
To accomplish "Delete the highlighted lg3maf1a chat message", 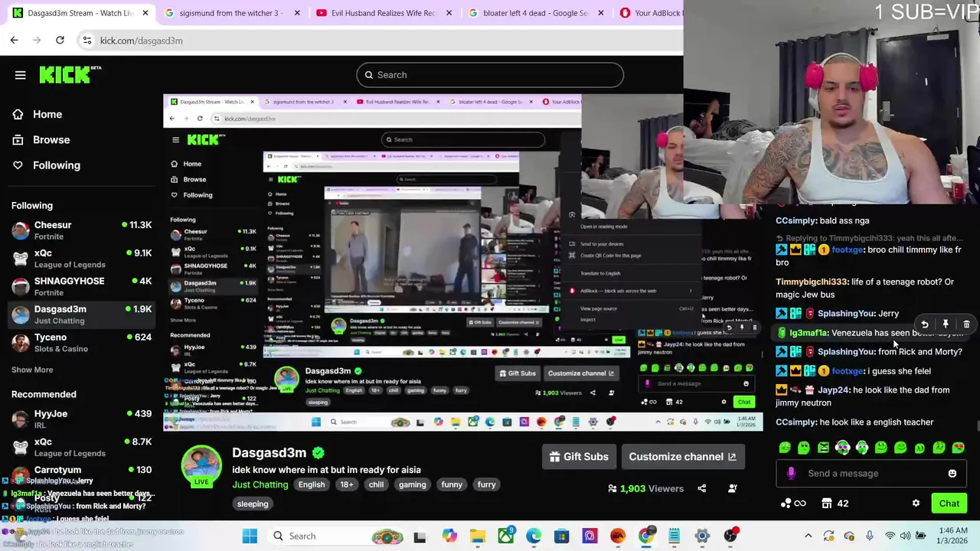I will coord(966,324).
